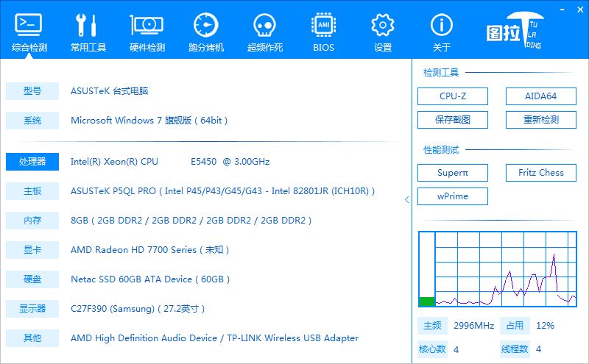
Task: Collapse the right panel with the arrow
Action: tap(407, 199)
